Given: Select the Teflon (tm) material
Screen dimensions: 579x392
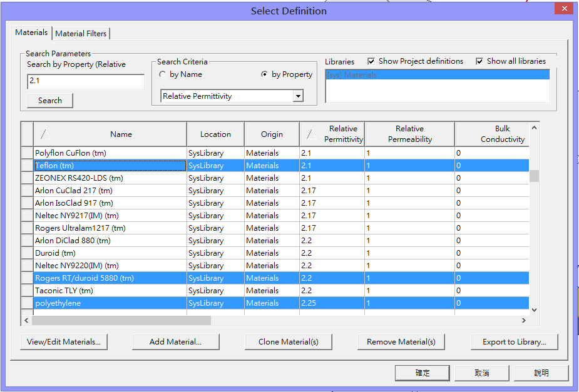Looking at the screenshot, I should point(110,166).
